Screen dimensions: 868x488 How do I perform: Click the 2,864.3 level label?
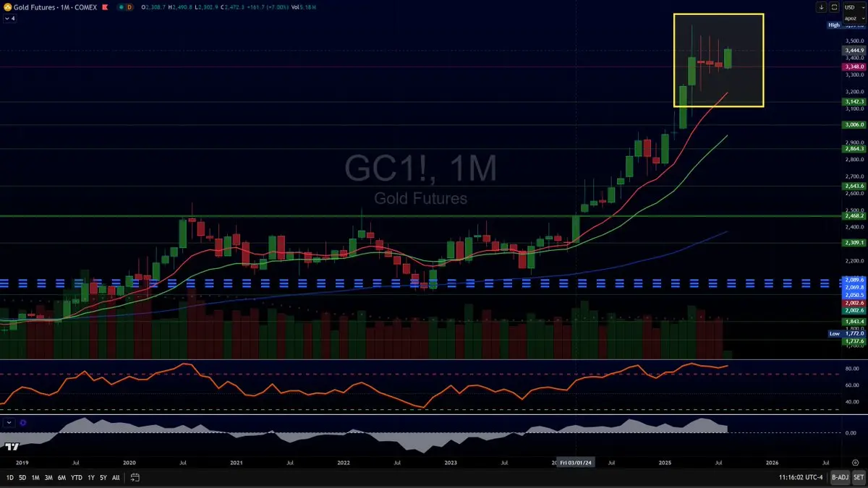point(854,149)
